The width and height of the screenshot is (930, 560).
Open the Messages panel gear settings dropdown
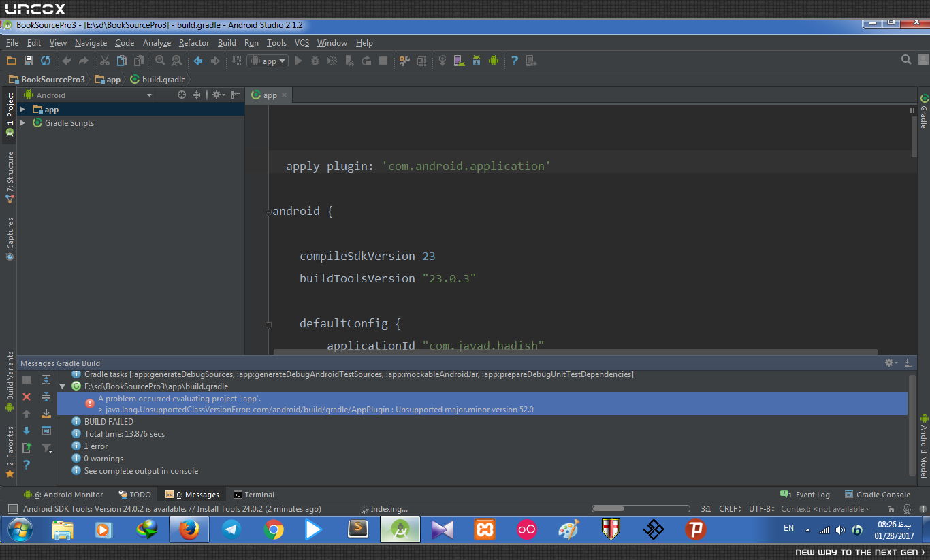(891, 363)
